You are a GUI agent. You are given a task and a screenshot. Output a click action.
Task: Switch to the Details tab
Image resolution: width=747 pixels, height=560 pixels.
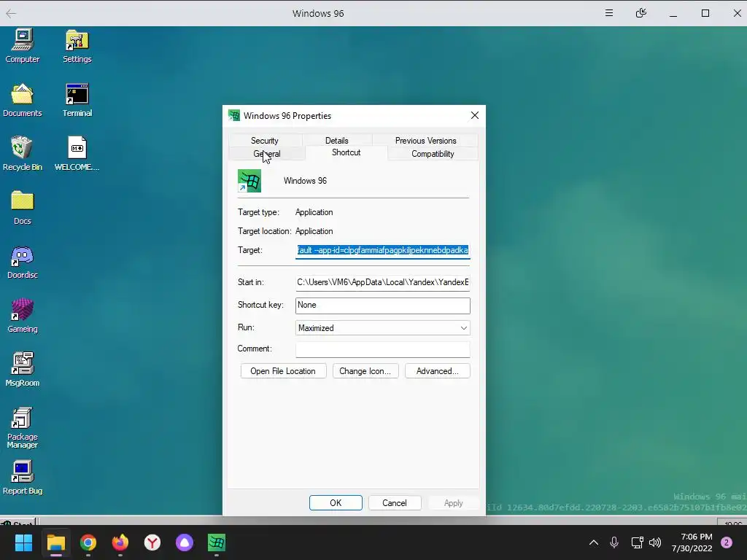tap(337, 141)
